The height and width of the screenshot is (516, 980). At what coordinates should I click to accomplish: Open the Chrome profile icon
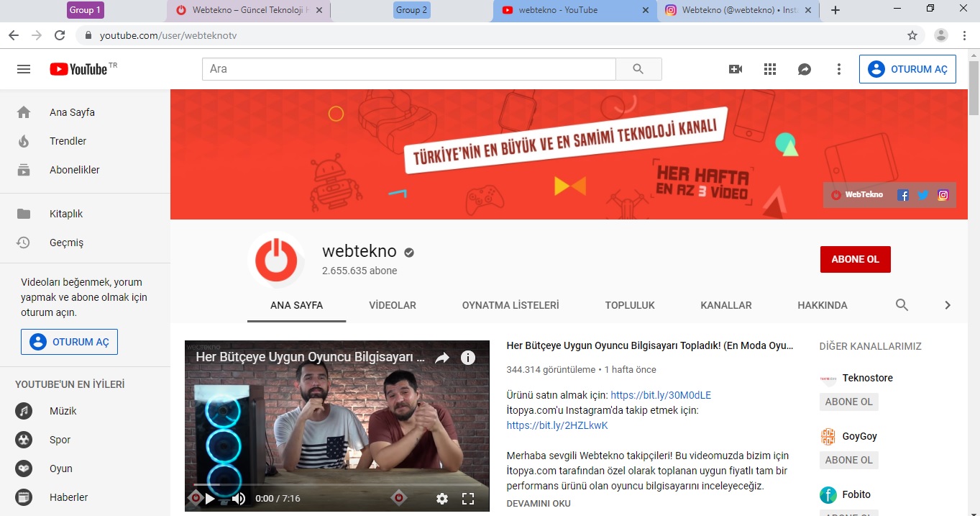[x=940, y=35]
